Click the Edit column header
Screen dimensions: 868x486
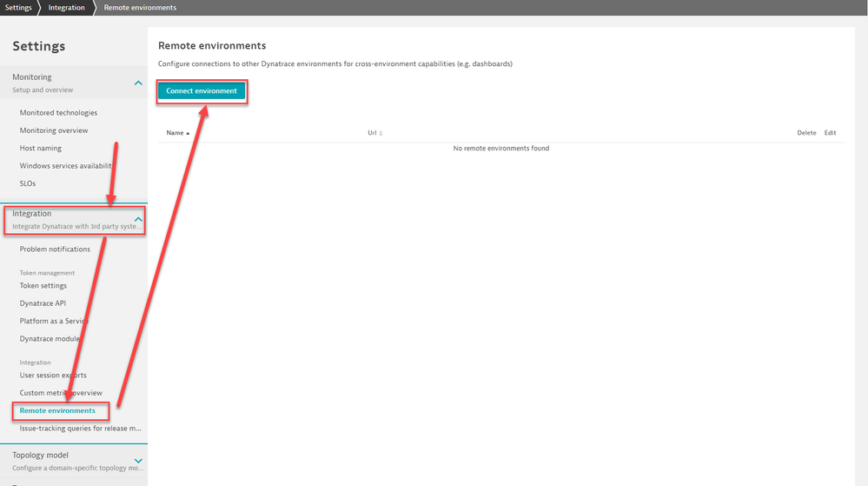[x=830, y=133]
